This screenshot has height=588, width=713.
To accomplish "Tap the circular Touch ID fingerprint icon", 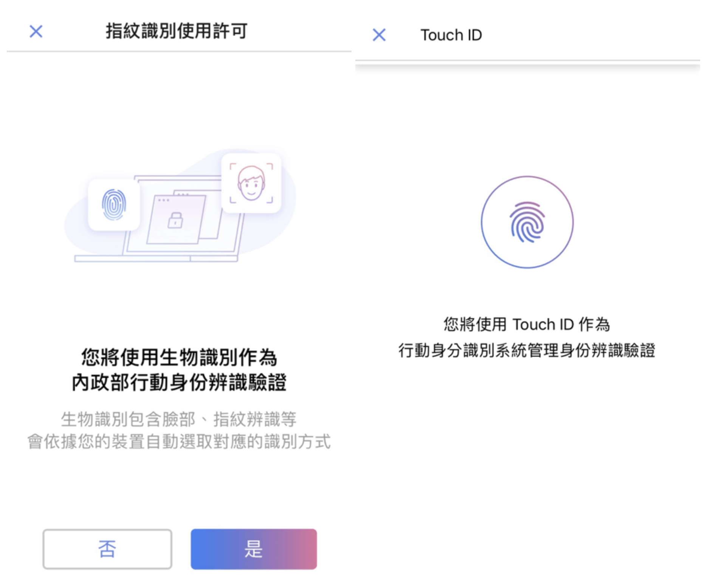I will [x=527, y=222].
